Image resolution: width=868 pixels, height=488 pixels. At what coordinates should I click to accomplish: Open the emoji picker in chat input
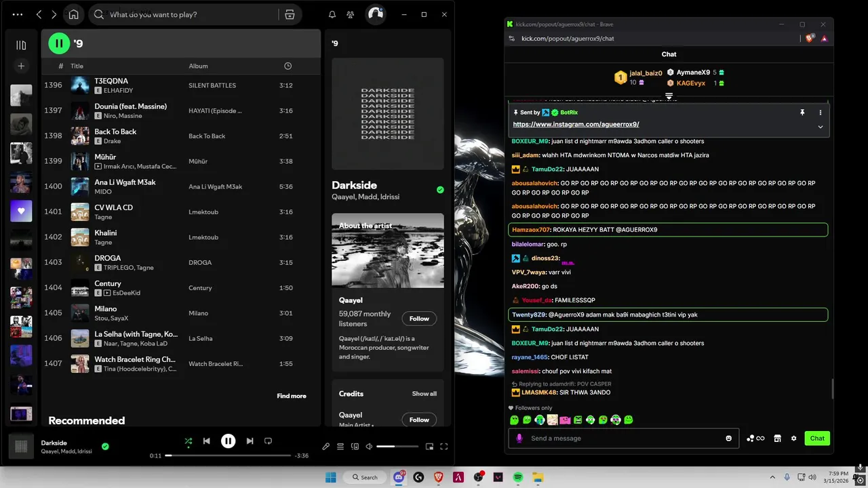point(729,439)
